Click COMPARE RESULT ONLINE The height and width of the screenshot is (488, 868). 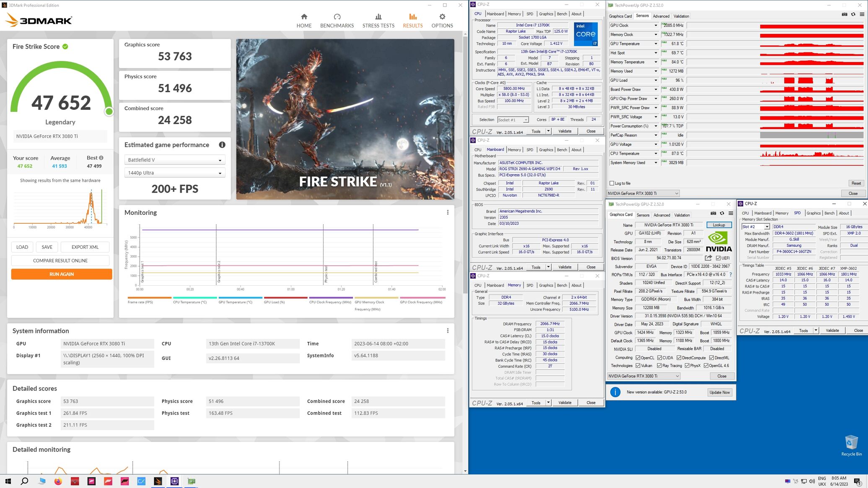pos(60,261)
